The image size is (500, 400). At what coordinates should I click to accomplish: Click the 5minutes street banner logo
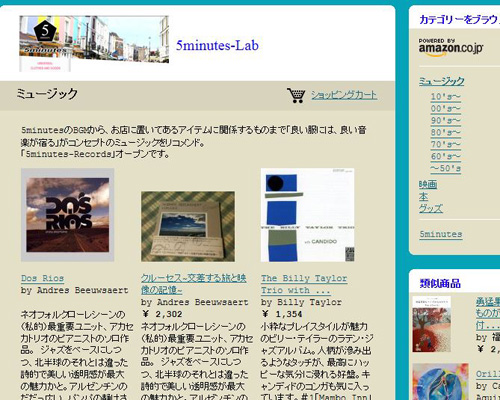[x=94, y=44]
